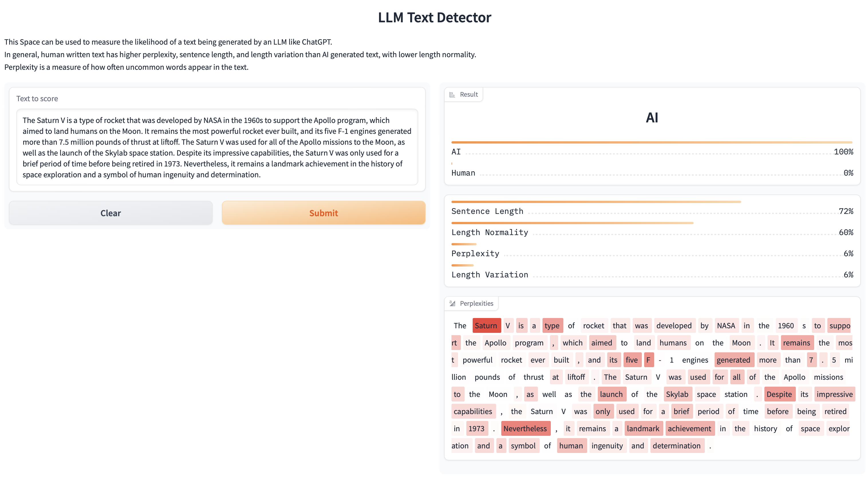Toggle the Length Normality metric

pyautogui.click(x=490, y=231)
